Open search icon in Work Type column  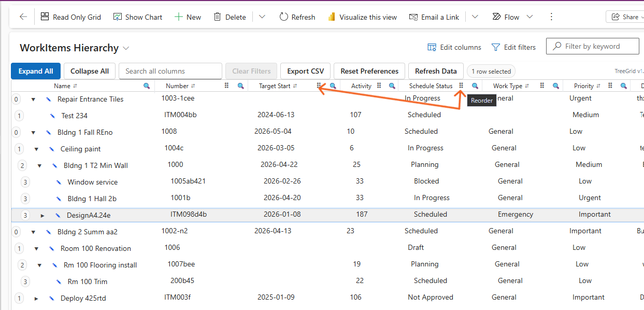[556, 86]
